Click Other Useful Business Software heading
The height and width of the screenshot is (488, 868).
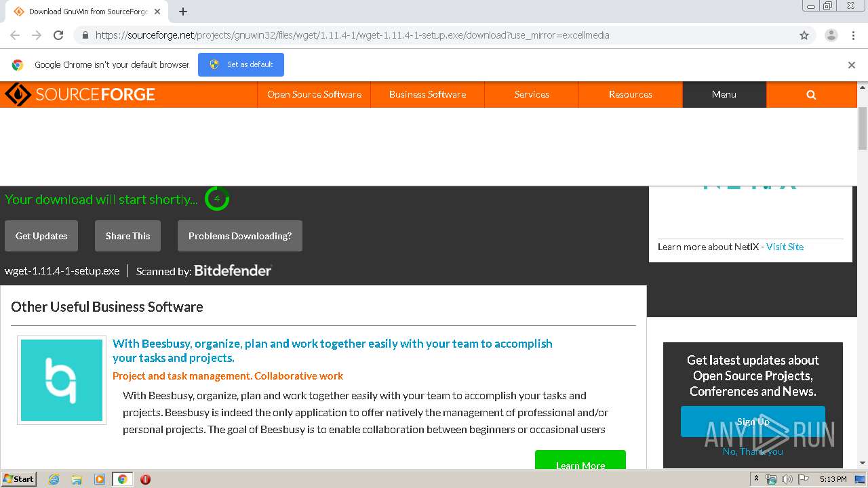click(107, 306)
